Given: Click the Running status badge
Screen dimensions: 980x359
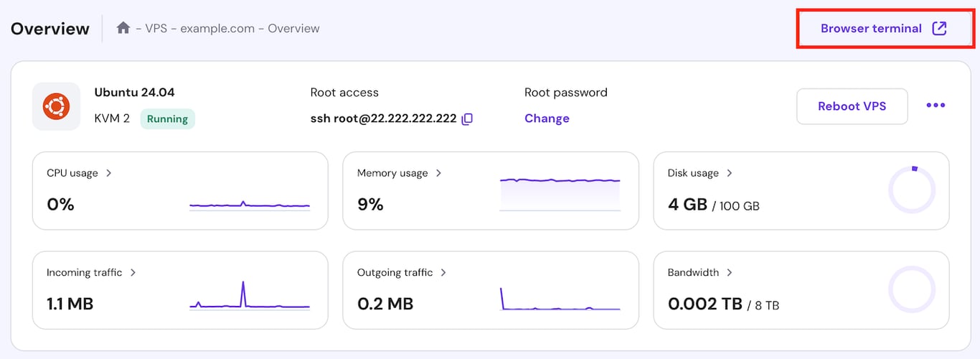Looking at the screenshot, I should 167,119.
